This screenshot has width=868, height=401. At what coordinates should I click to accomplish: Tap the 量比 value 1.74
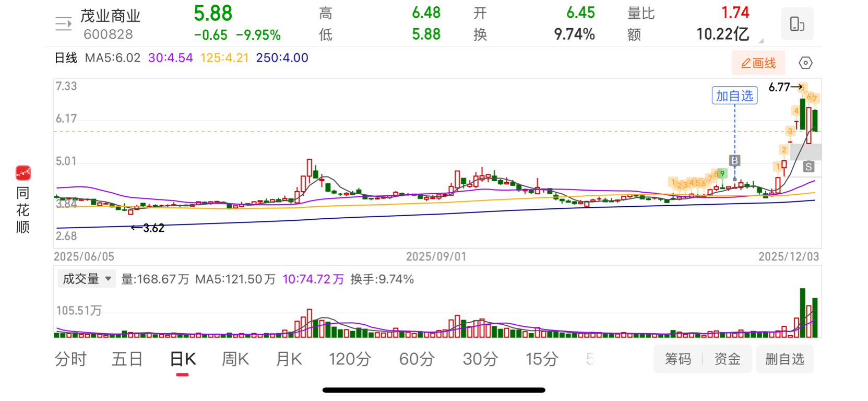point(735,13)
